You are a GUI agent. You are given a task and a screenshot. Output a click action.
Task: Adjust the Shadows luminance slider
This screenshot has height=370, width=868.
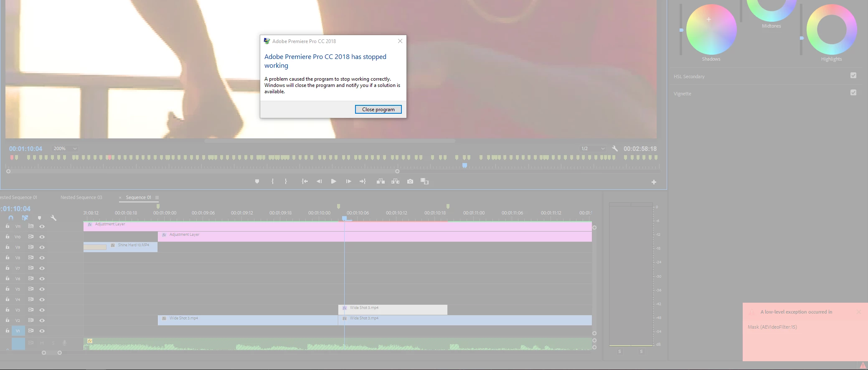[x=681, y=30]
